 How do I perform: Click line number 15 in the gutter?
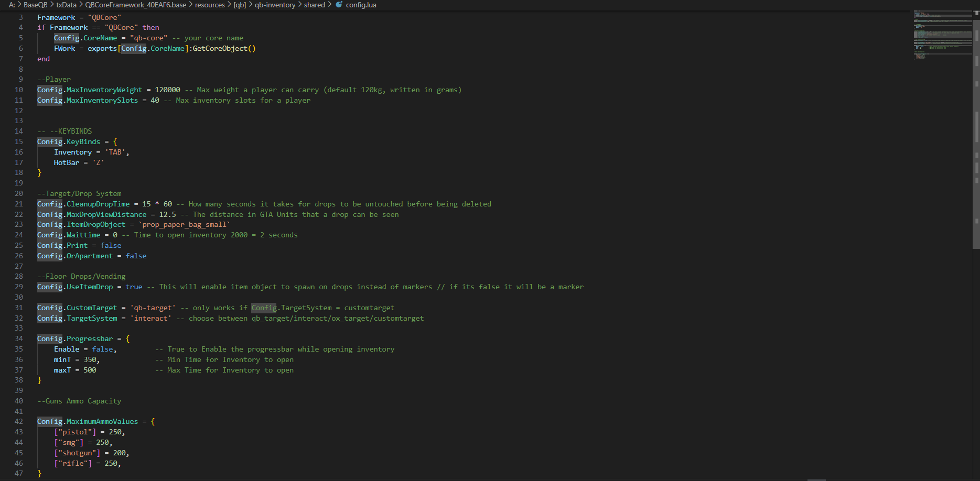19,142
